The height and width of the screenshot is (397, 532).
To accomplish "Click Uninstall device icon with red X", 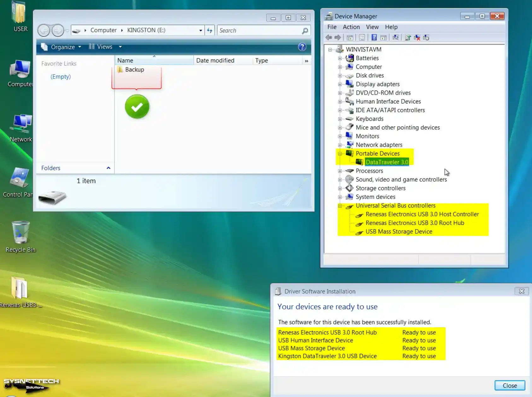I will tap(417, 38).
